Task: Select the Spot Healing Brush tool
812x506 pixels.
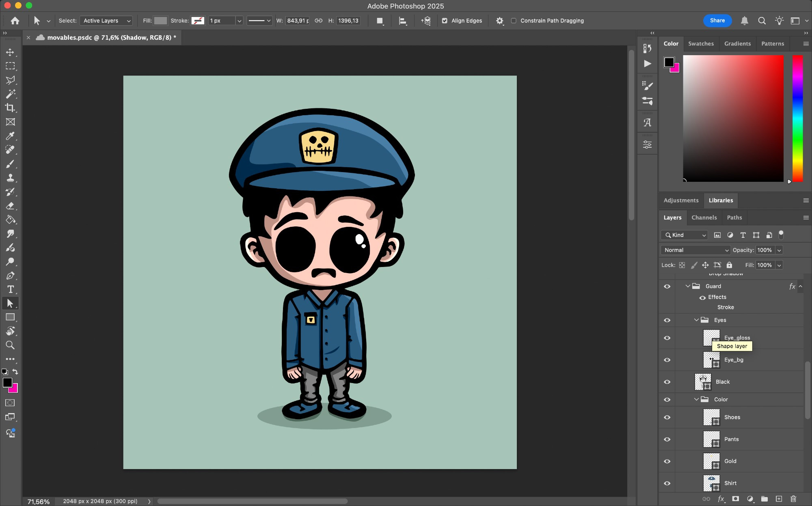Action: (10, 150)
